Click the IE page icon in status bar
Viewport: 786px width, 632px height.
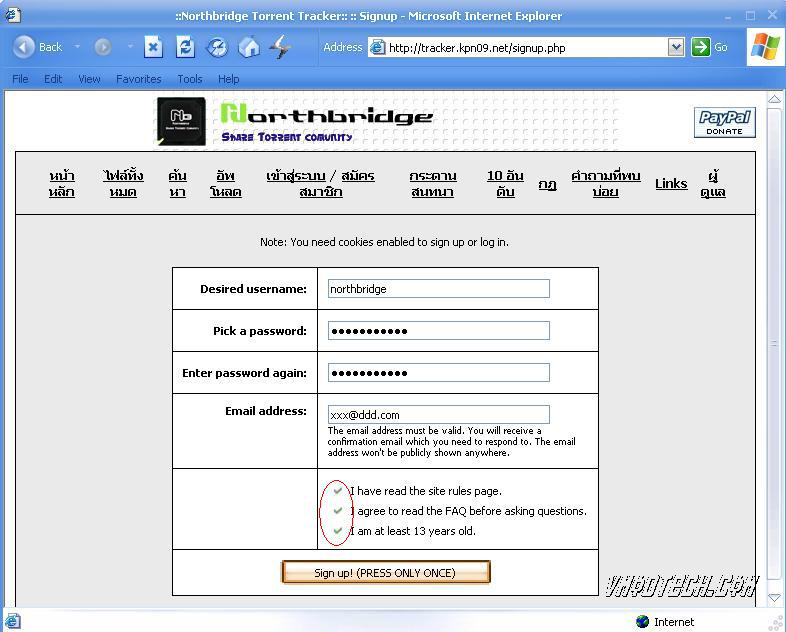(x=13, y=621)
